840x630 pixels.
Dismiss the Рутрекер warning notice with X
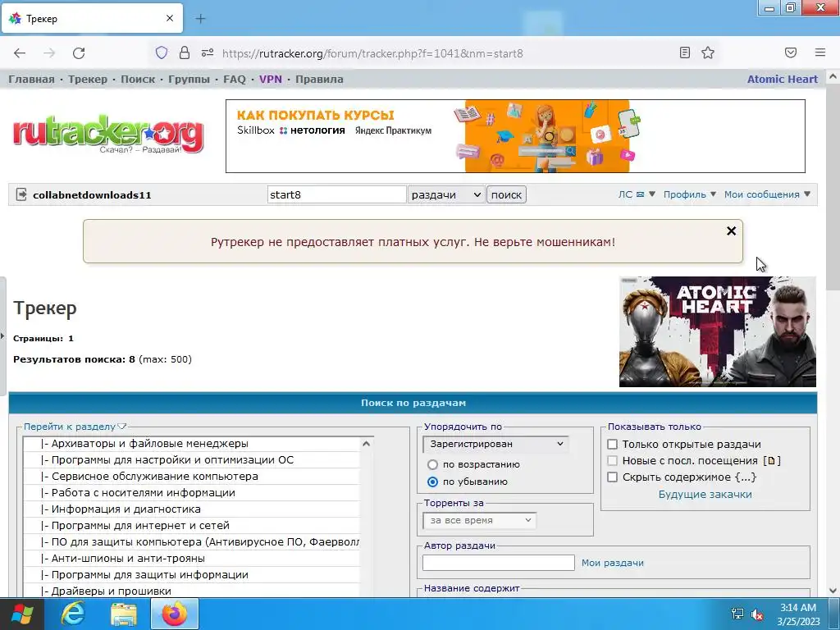tap(731, 231)
